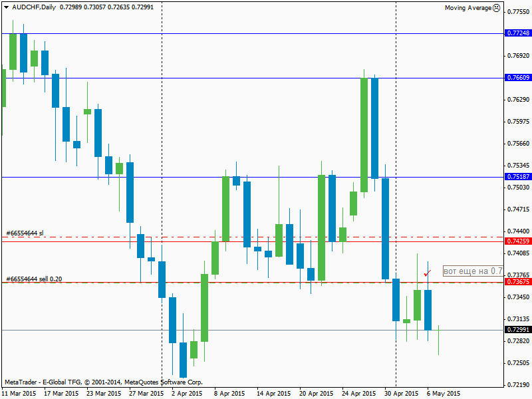The width and height of the screenshot is (532, 399).
Task: Select the AUDCHF,Daily symbol title
Action: click(x=34, y=7)
